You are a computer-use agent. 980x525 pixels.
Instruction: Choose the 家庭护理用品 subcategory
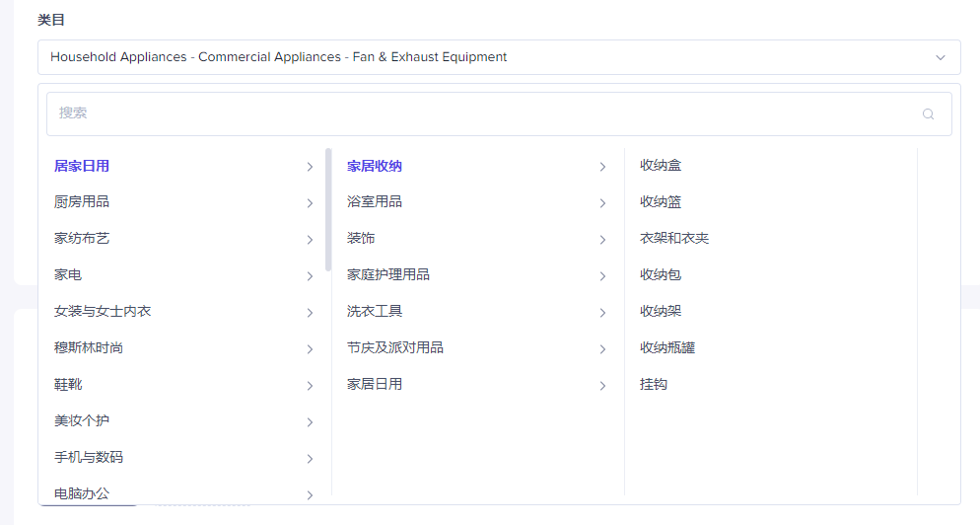click(x=388, y=274)
